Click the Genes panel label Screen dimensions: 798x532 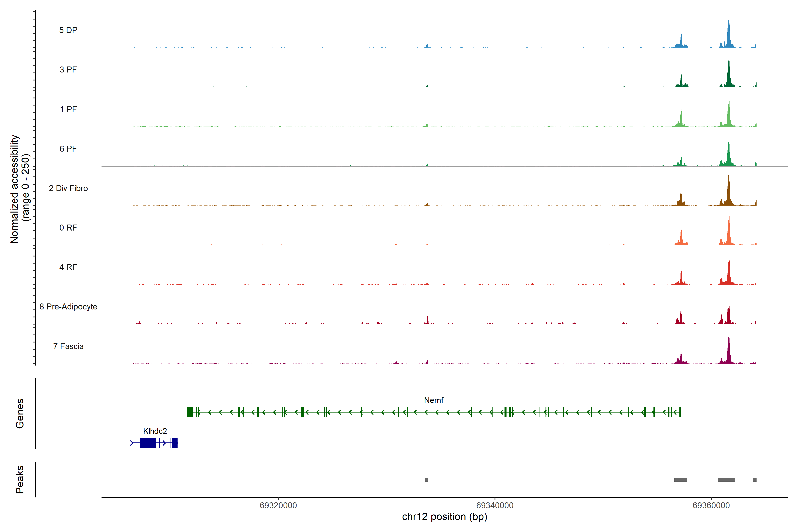(20, 414)
